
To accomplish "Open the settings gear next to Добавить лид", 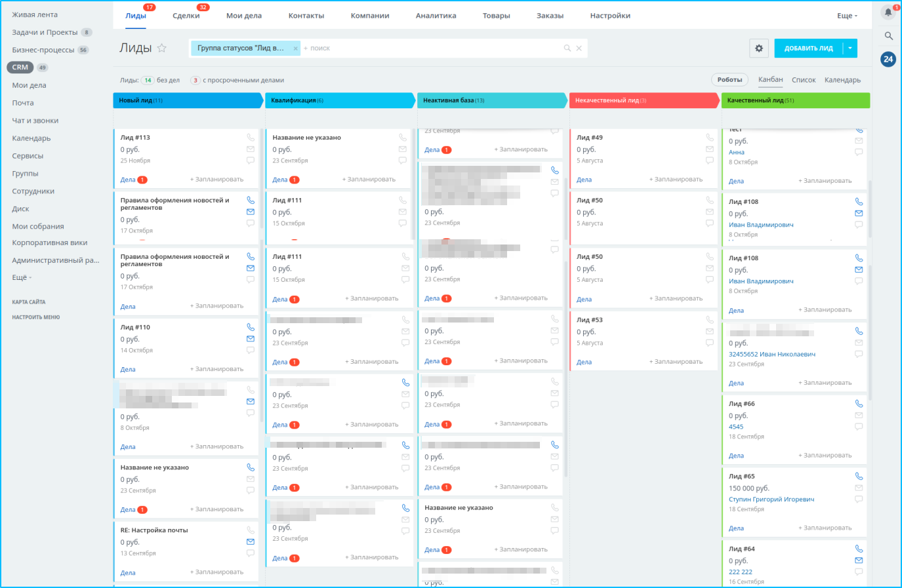I will pos(759,48).
